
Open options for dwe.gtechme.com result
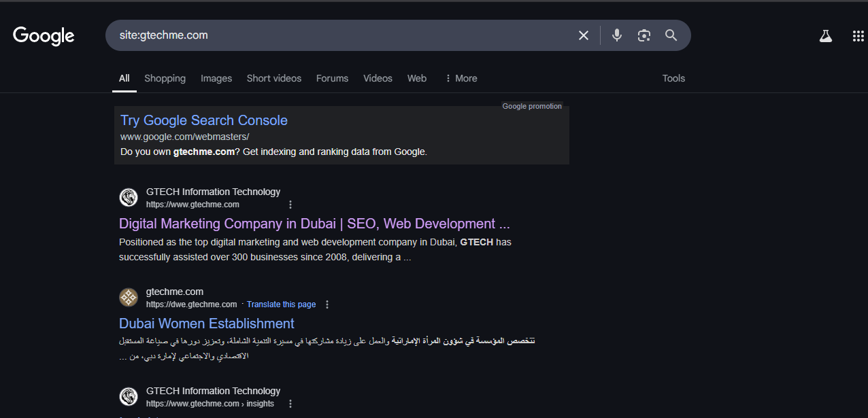[x=327, y=304]
